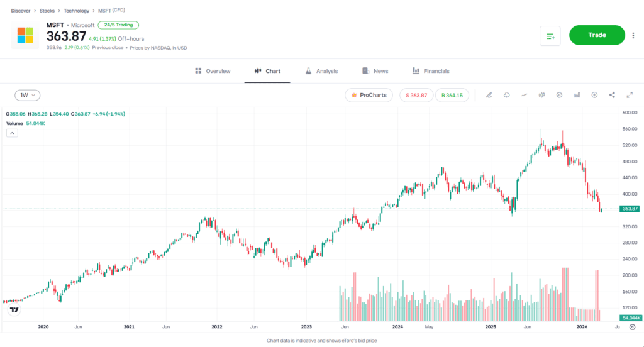
Task: Share the chart via share icon
Action: coord(612,95)
